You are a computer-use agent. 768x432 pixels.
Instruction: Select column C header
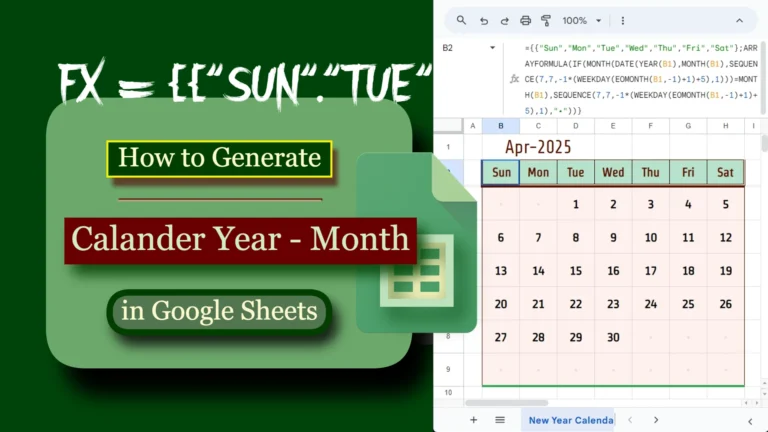pos(538,126)
